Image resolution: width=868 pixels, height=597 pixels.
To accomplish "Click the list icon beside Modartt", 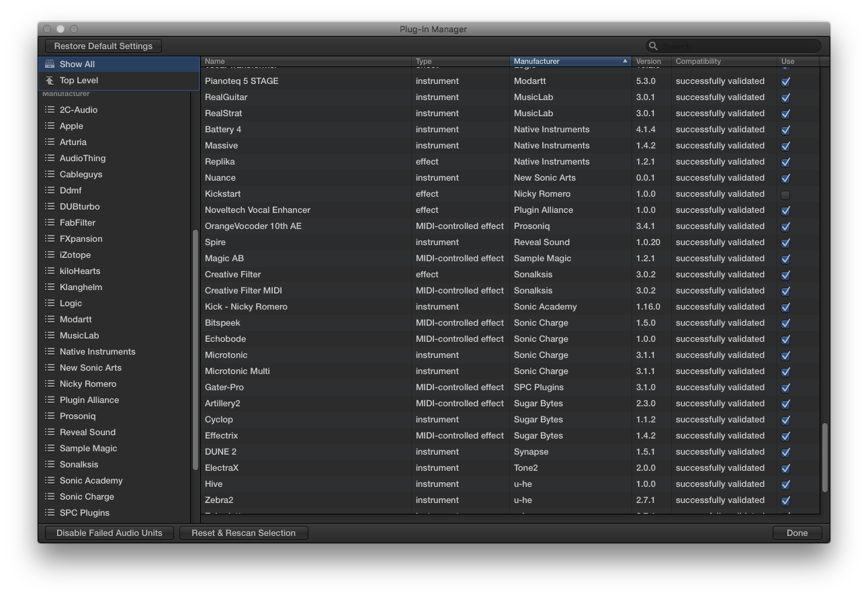I will click(49, 319).
